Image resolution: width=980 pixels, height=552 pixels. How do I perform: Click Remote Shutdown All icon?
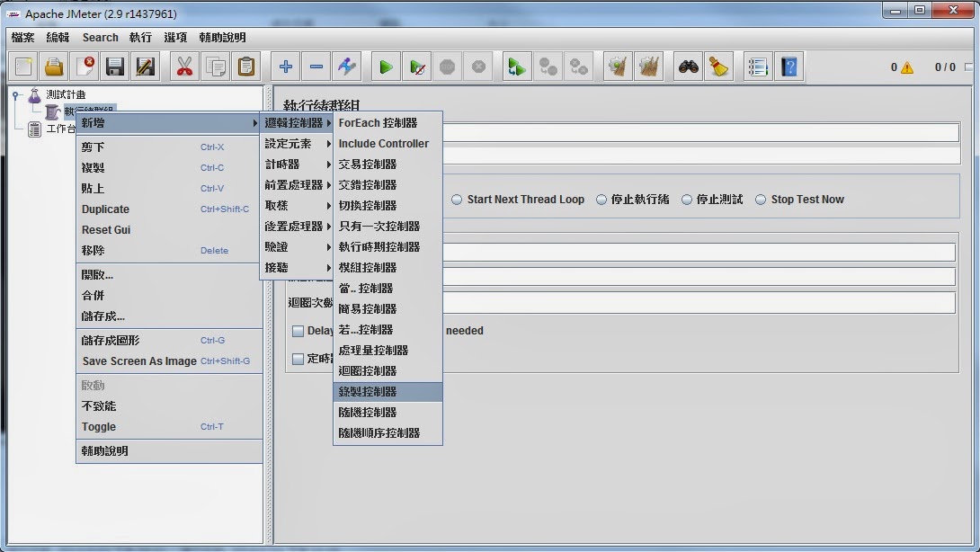pyautogui.click(x=579, y=67)
